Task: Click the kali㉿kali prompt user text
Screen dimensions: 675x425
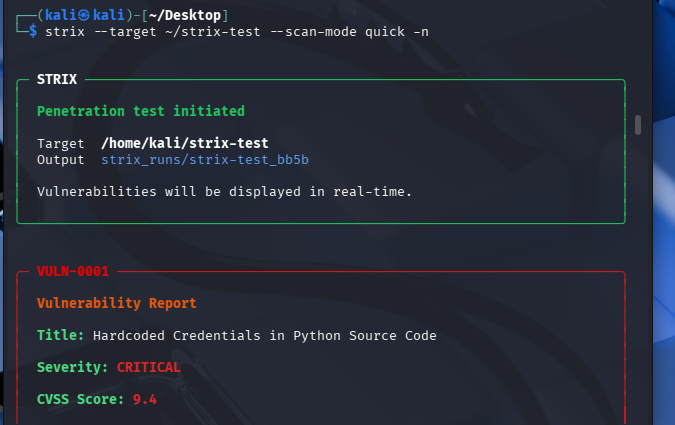Action: 84,16
